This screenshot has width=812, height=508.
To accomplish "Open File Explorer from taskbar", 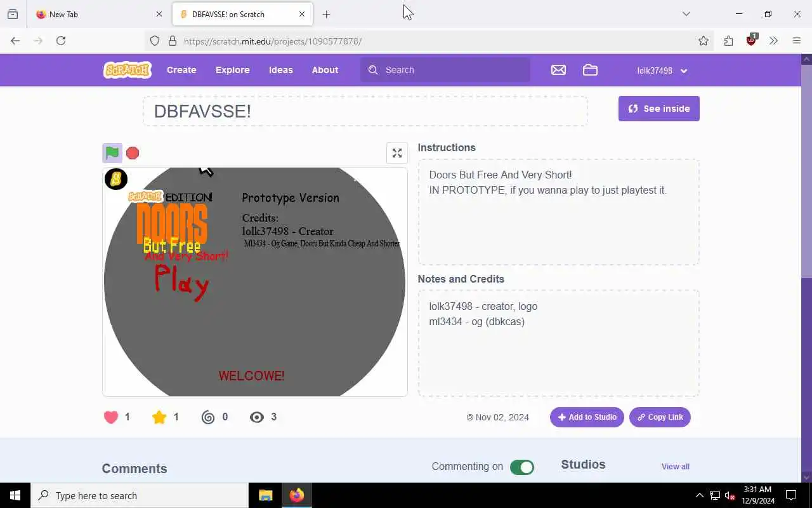I will [x=266, y=495].
